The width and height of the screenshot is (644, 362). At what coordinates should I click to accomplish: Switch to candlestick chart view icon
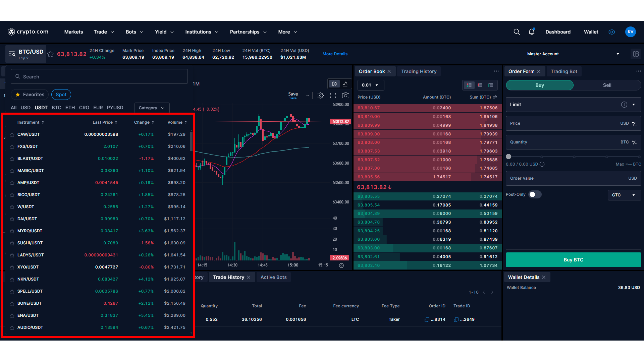tap(334, 84)
